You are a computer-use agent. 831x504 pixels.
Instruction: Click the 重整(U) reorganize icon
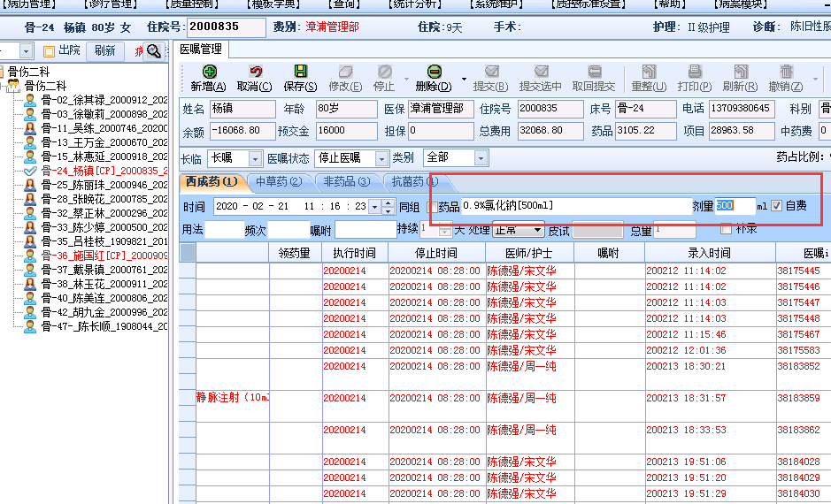(649, 72)
